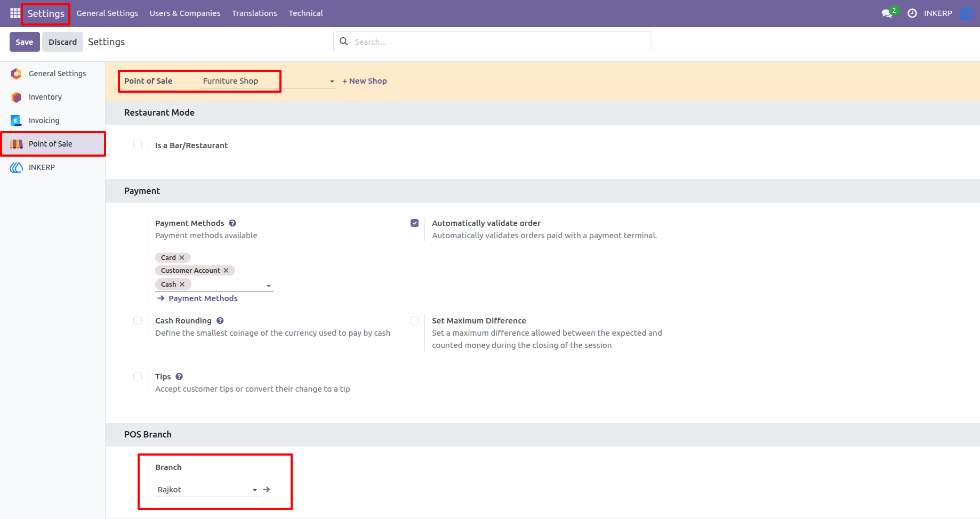This screenshot has width=980, height=519.
Task: Enable the Is a Bar/Restaurant checkbox
Action: [x=138, y=145]
